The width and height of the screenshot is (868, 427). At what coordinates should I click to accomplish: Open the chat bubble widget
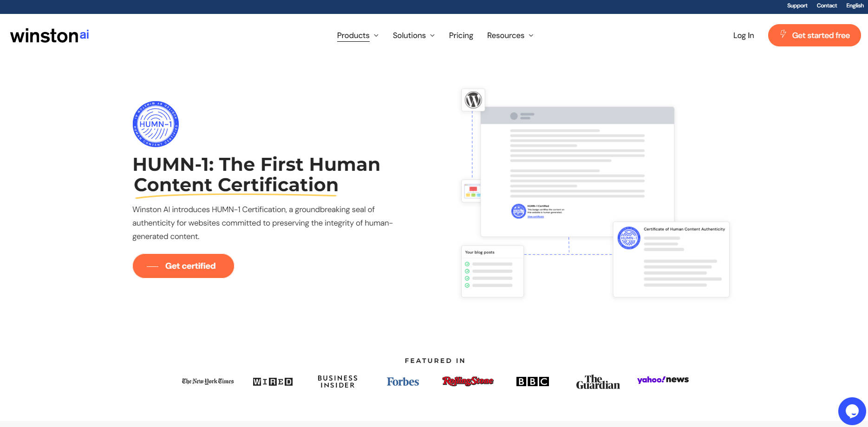tap(852, 411)
